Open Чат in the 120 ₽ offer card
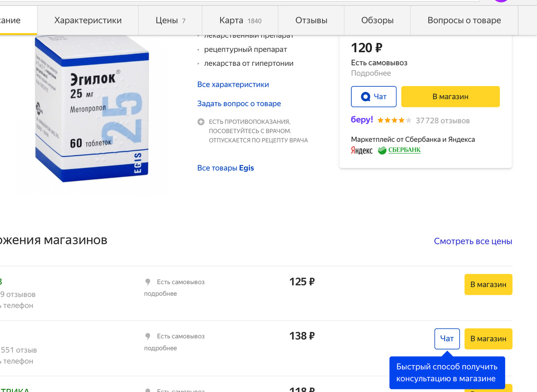The height and width of the screenshot is (392, 537). tap(374, 97)
